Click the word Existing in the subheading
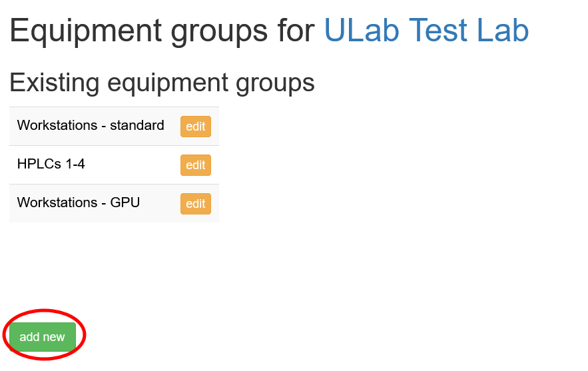The image size is (588, 371). (x=54, y=83)
